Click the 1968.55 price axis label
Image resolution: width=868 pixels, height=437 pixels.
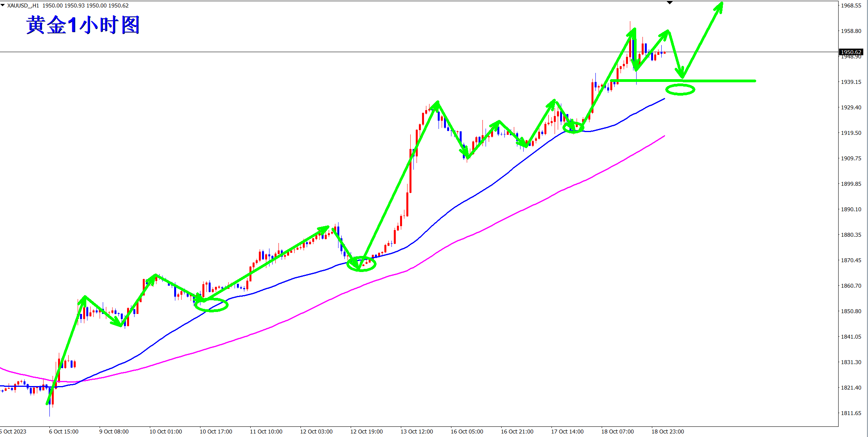point(851,5)
